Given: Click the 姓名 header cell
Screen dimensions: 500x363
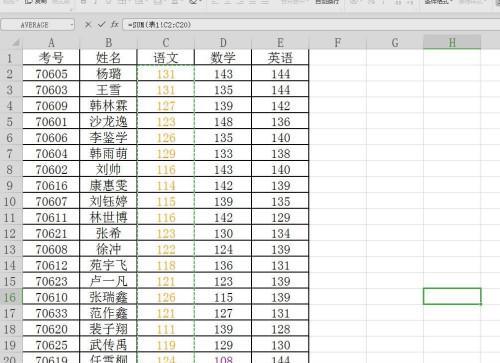Looking at the screenshot, I should (108, 58).
